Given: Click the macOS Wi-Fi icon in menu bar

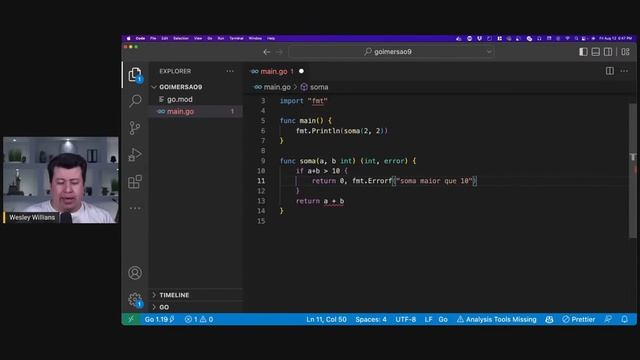Looking at the screenshot, I should click(567, 38).
